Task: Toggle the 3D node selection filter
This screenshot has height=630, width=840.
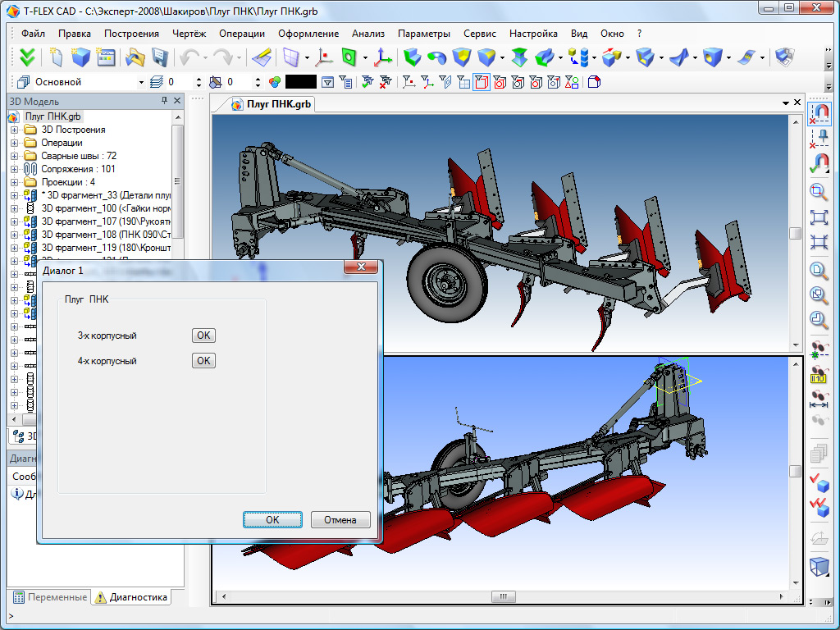Action: (409, 82)
